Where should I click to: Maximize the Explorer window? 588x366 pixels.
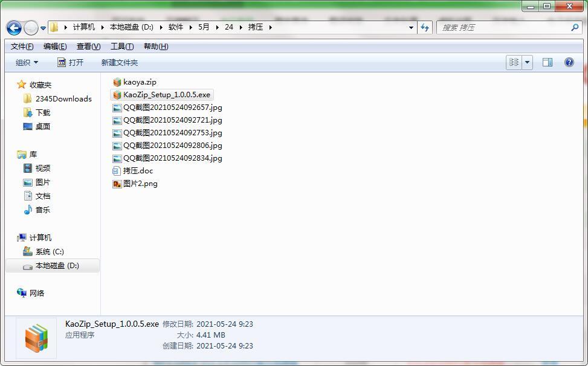tap(547, 6)
